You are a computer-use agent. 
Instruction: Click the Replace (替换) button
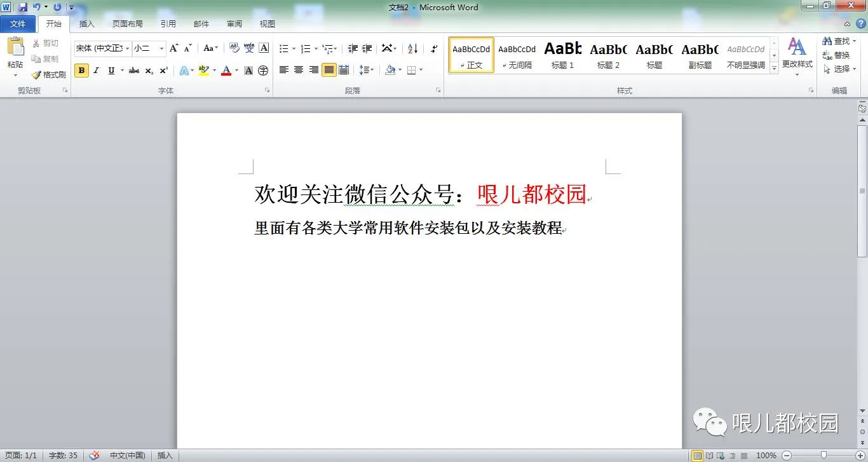pos(836,55)
